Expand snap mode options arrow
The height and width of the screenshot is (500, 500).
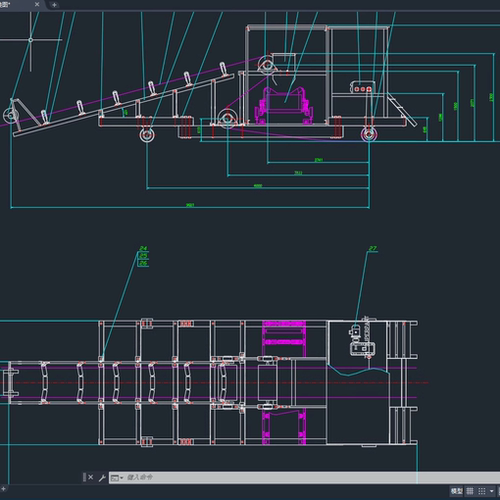[x=491, y=491]
